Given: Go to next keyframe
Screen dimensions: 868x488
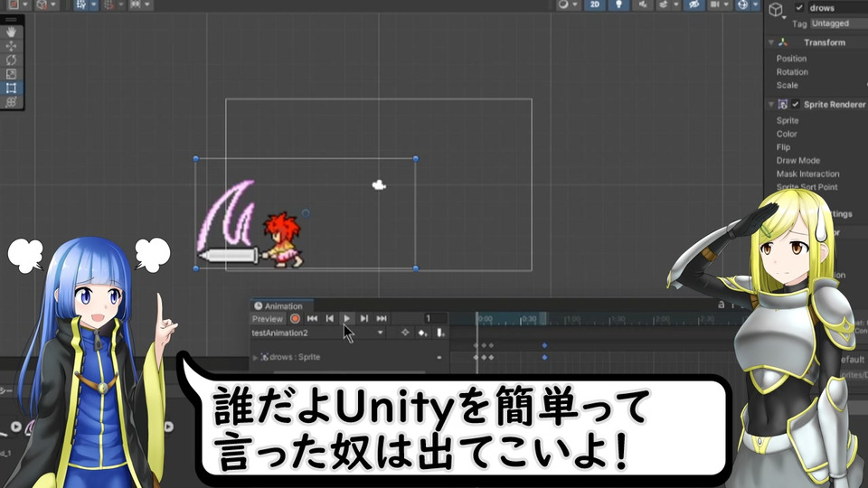Looking at the screenshot, I should pos(364,319).
